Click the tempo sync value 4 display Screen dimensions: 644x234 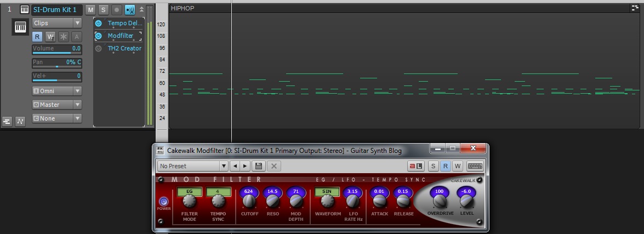[218, 191]
